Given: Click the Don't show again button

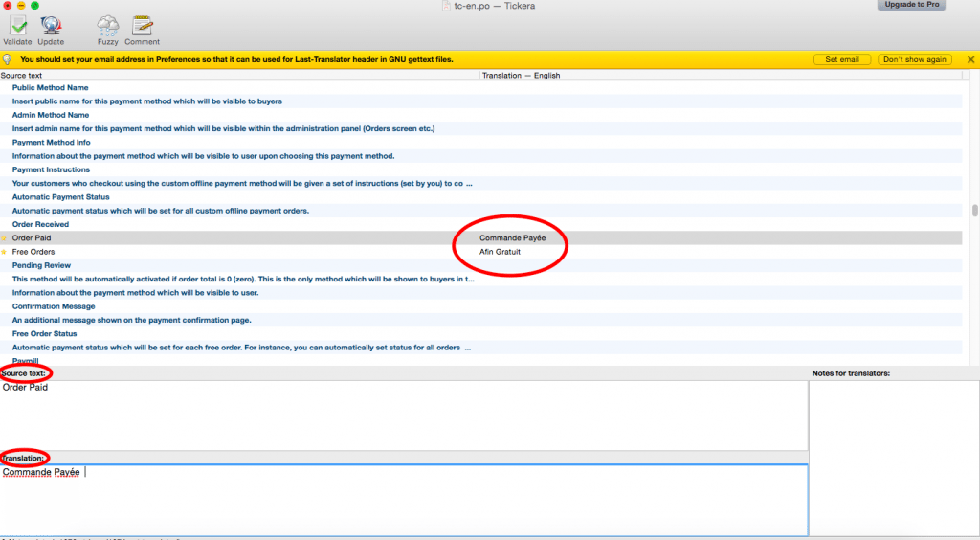Looking at the screenshot, I should pyautogui.click(x=914, y=59).
